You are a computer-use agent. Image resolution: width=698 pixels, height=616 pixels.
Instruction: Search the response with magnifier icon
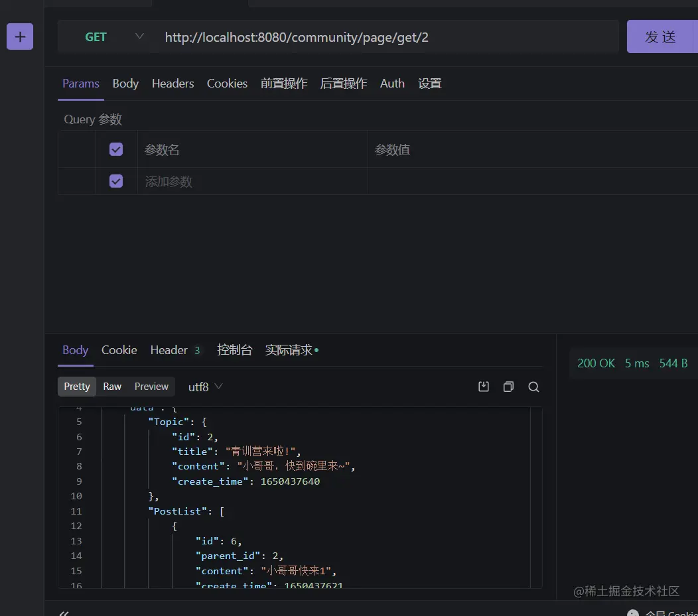pos(533,387)
